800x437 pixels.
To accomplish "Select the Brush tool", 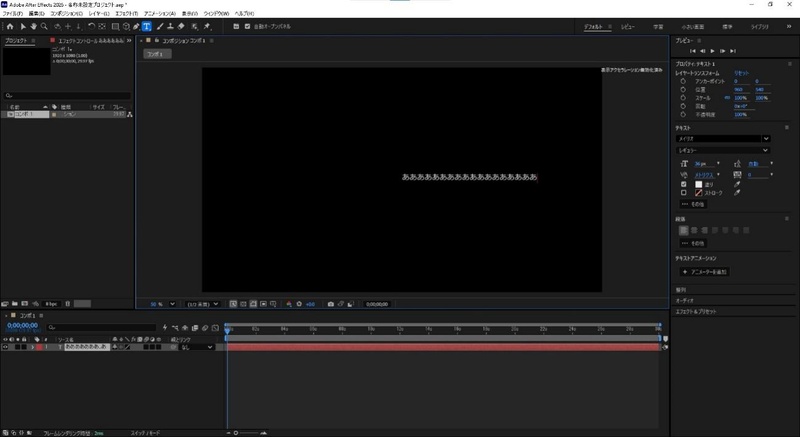I will point(160,27).
